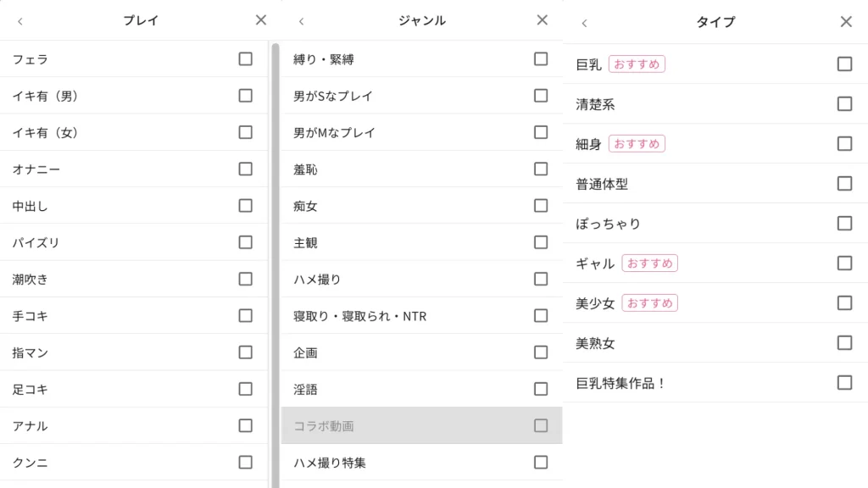Click the おすすめ badge next to 美少女
The image size is (868, 488).
click(x=649, y=302)
